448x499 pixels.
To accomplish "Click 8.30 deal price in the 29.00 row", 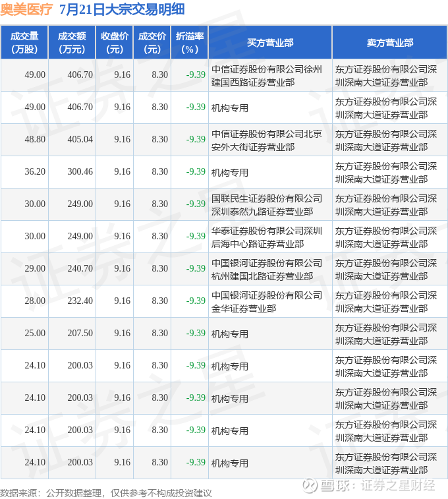I will [160, 268].
